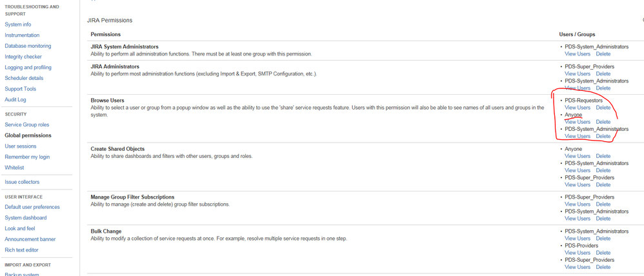Viewport: 644px width, 276px height.
Task: Delete Anyone from Browse Users permission
Action: point(603,122)
